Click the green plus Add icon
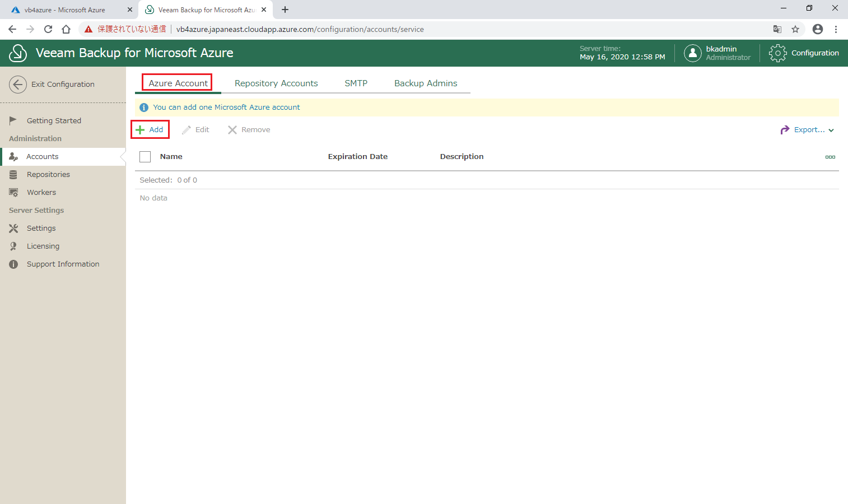The image size is (848, 504). pyautogui.click(x=140, y=130)
